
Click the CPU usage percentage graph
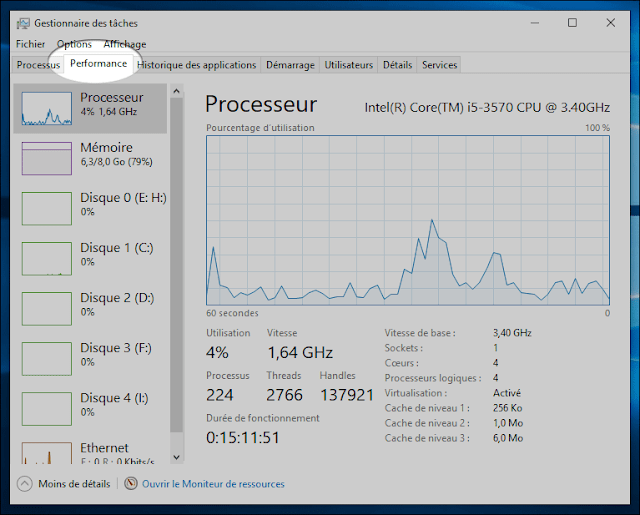(x=408, y=220)
